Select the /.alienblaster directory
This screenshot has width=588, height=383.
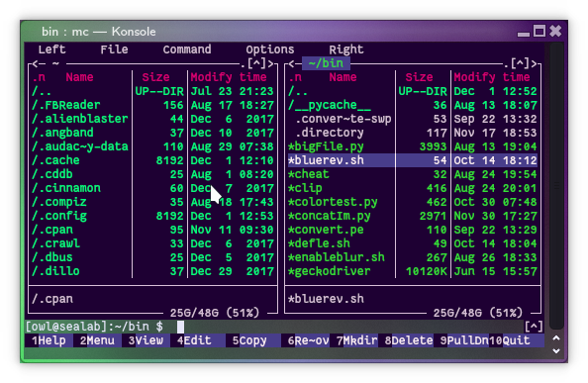click(153, 119)
